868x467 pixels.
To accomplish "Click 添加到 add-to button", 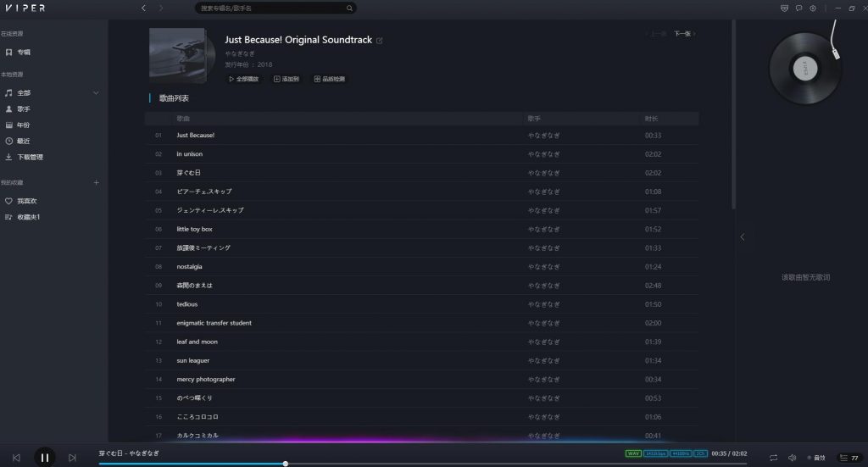I will 287,79.
